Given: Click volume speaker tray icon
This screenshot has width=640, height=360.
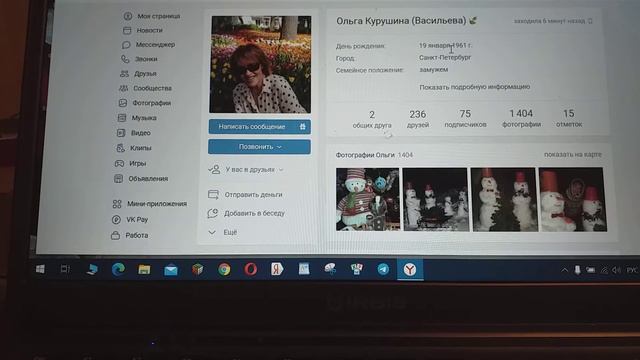Looking at the screenshot, I should coord(617,270).
